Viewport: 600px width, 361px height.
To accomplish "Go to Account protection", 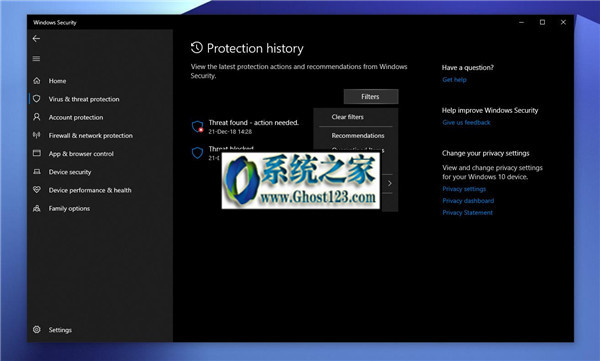I will coord(76,118).
